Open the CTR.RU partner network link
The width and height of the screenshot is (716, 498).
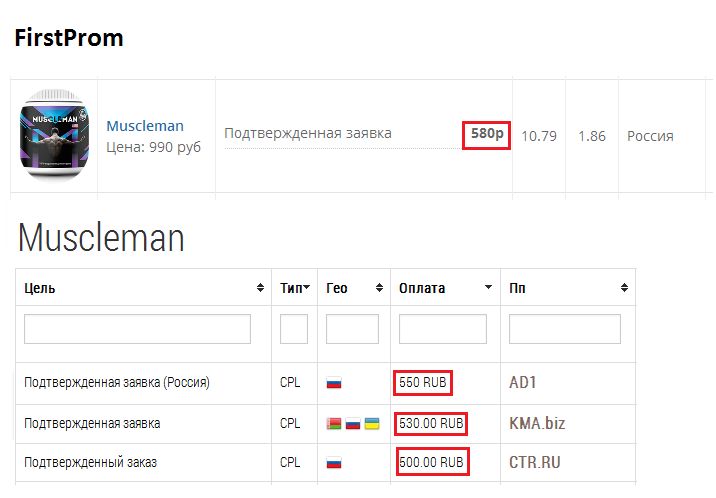[535, 462]
